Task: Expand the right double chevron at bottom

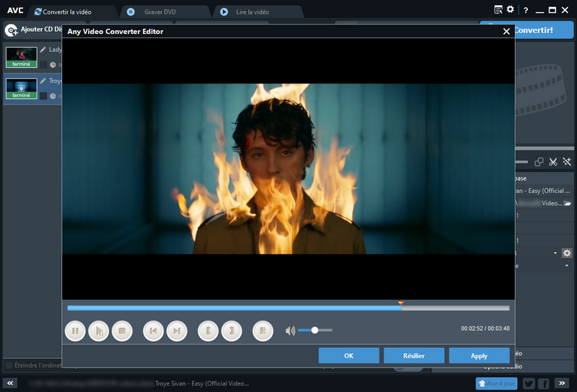Action: tap(562, 383)
